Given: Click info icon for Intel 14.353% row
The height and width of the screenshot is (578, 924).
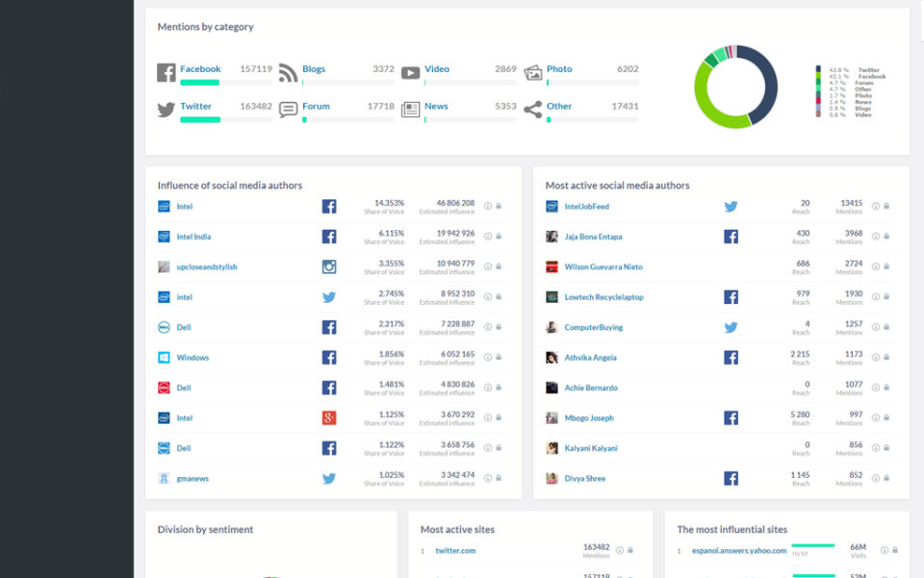Looking at the screenshot, I should pyautogui.click(x=488, y=207).
